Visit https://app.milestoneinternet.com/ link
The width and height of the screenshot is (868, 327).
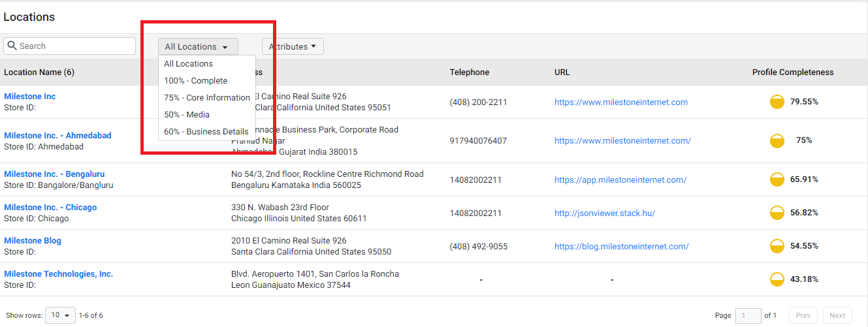pyautogui.click(x=620, y=180)
